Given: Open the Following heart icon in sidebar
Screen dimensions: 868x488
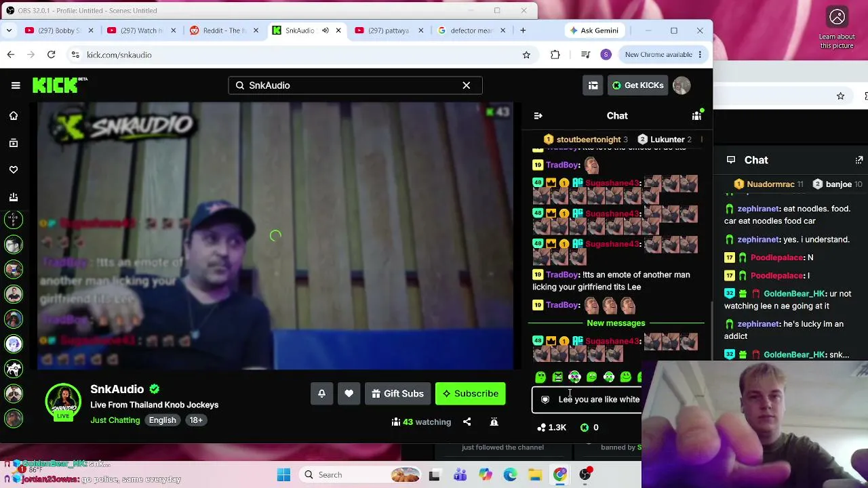Looking at the screenshot, I should pos(14,170).
